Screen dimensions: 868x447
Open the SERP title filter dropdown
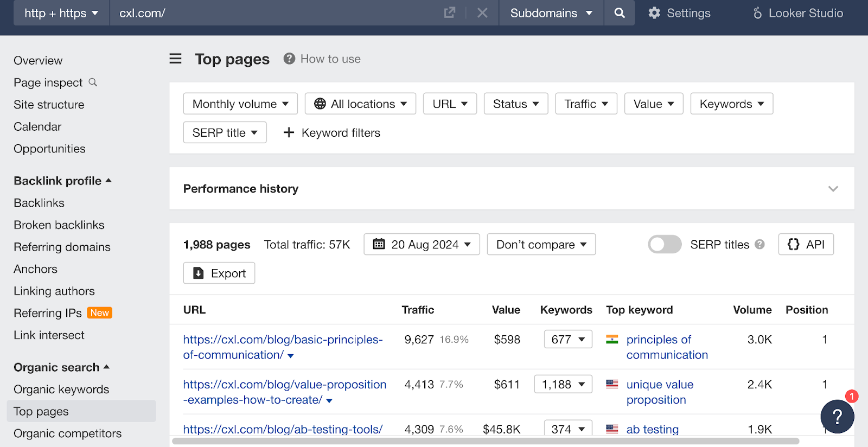point(225,132)
